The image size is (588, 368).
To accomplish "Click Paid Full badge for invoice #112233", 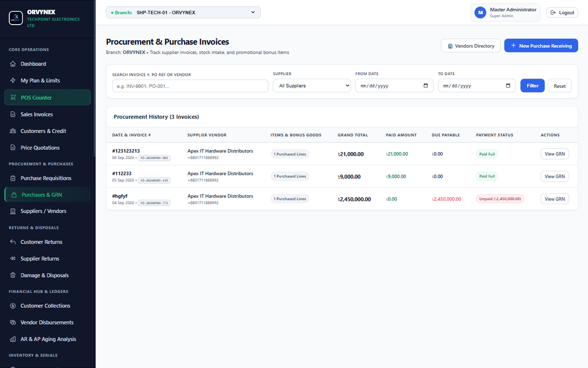I will click(487, 176).
